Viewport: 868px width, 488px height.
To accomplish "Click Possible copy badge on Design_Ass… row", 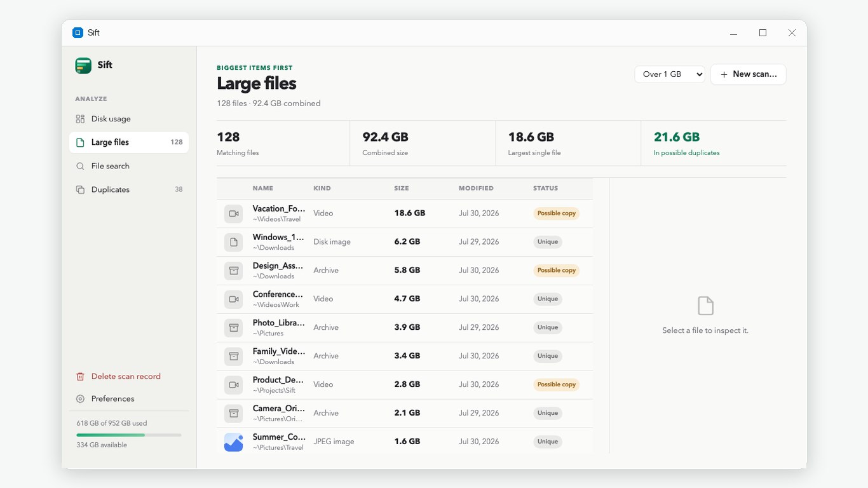I will pos(557,271).
